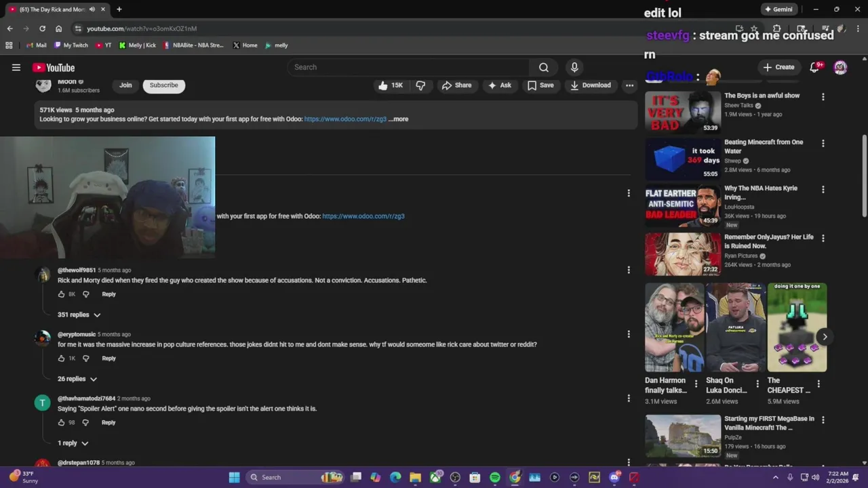Open Starting my FIRST MegaBase video title

click(x=769, y=423)
